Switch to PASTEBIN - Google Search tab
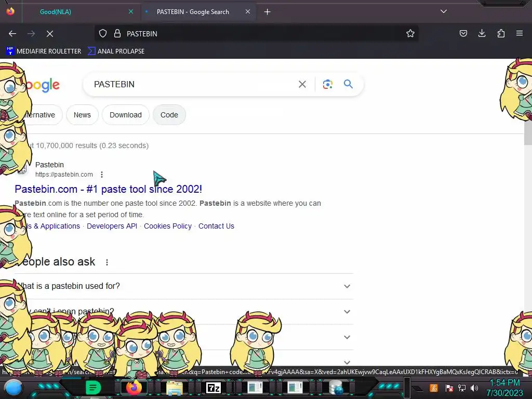The width and height of the screenshot is (532, 399). coord(193,12)
